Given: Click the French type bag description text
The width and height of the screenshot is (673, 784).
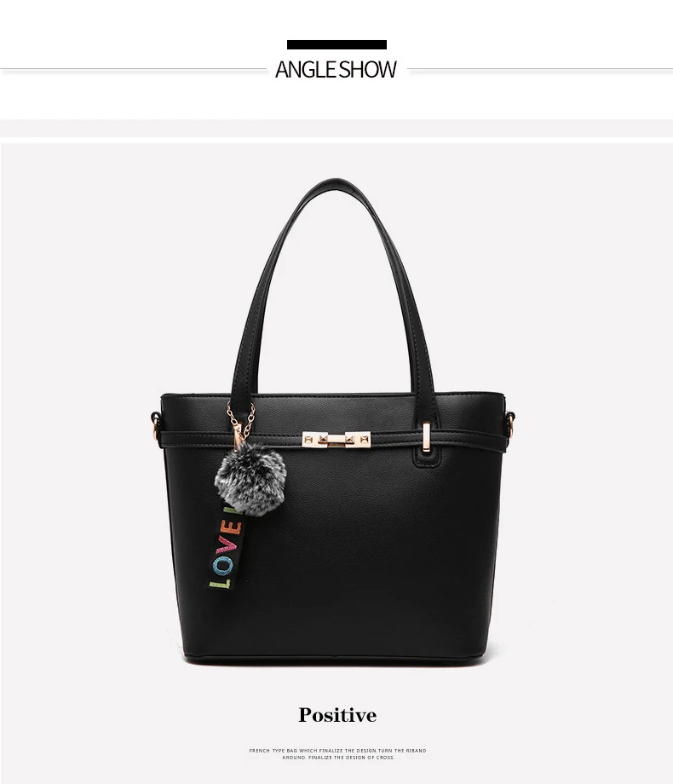Looking at the screenshot, I should 337,754.
